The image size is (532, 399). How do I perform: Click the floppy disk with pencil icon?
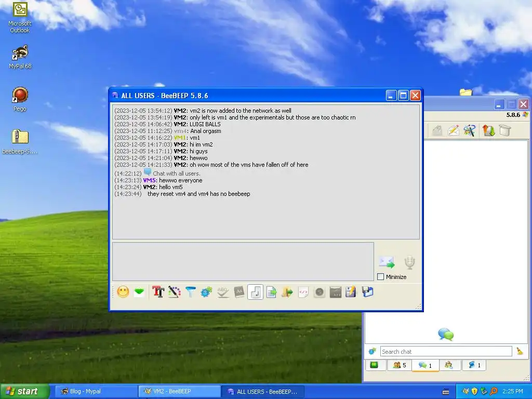[x=351, y=292]
